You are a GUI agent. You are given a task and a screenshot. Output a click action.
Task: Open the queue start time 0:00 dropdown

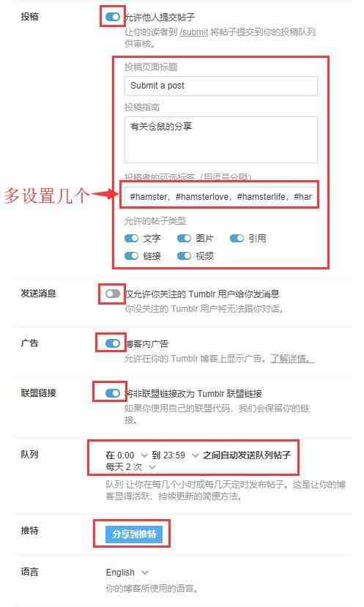(x=132, y=455)
